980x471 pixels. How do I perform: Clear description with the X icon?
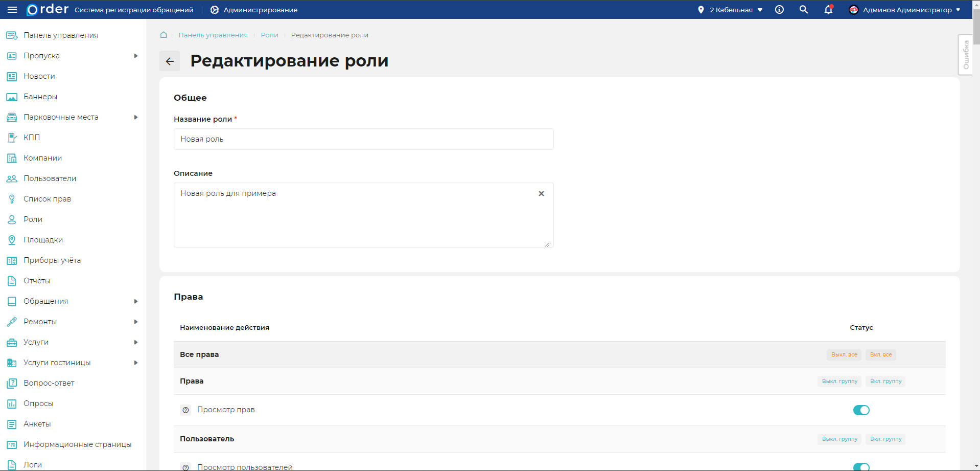coord(541,194)
